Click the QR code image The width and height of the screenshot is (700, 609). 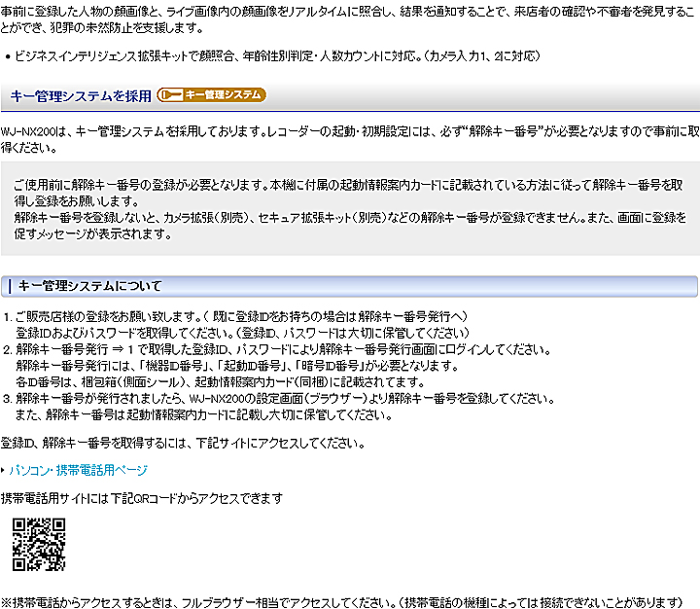[x=39, y=544]
